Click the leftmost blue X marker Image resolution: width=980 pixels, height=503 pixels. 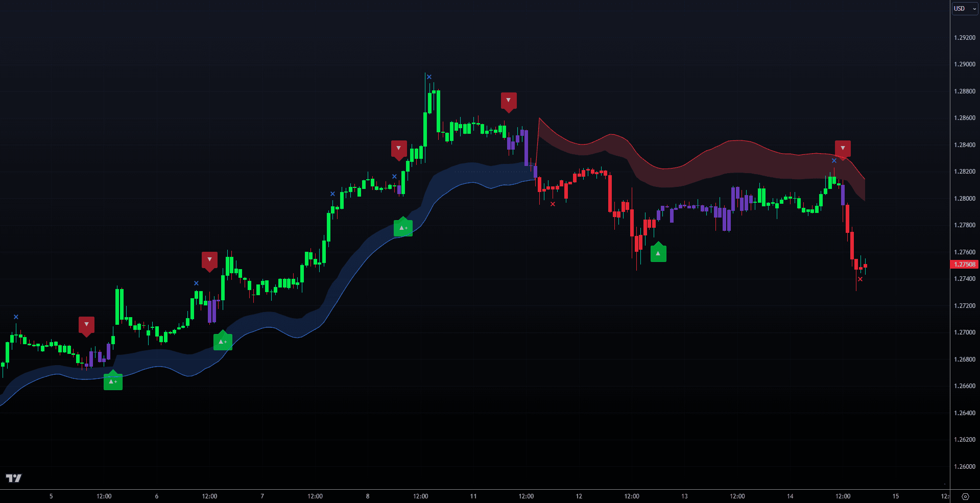(x=16, y=317)
